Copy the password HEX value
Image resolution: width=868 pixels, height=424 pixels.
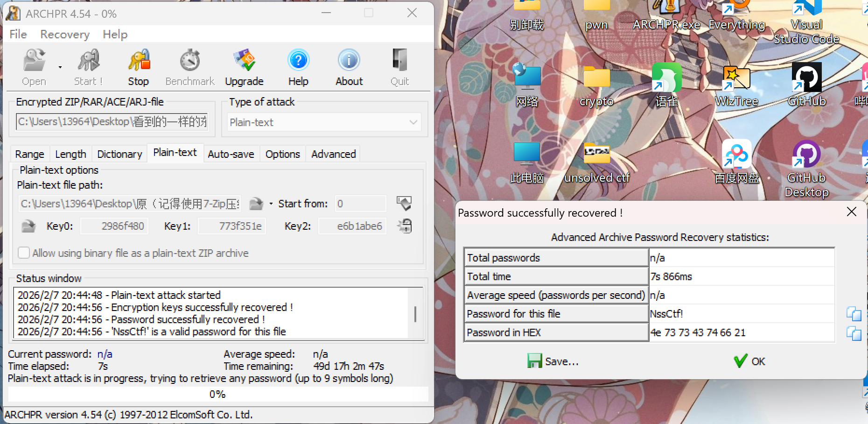[854, 333]
